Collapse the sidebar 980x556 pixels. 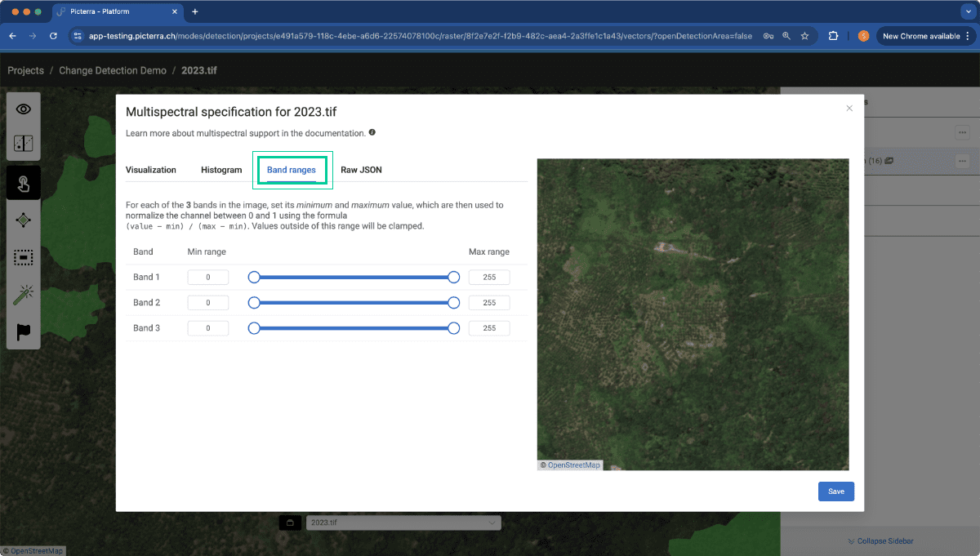tap(880, 541)
